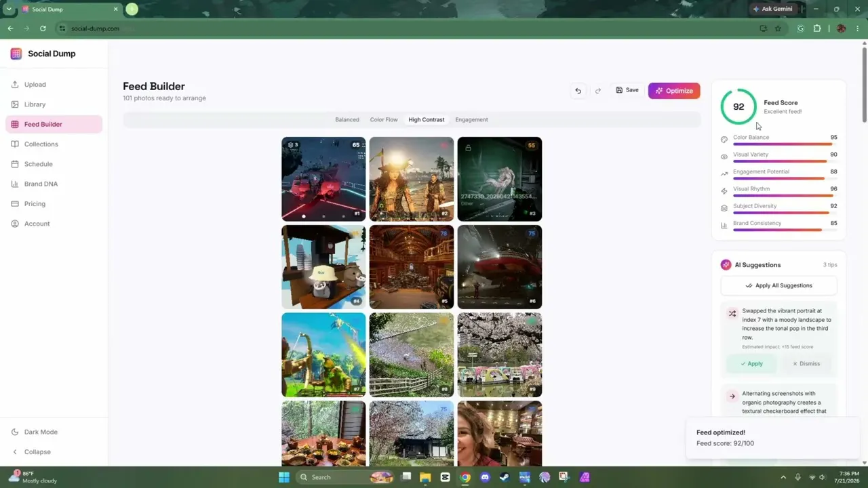Click the 92 Feed Score ring
This screenshot has width=868, height=488.
[x=738, y=106]
